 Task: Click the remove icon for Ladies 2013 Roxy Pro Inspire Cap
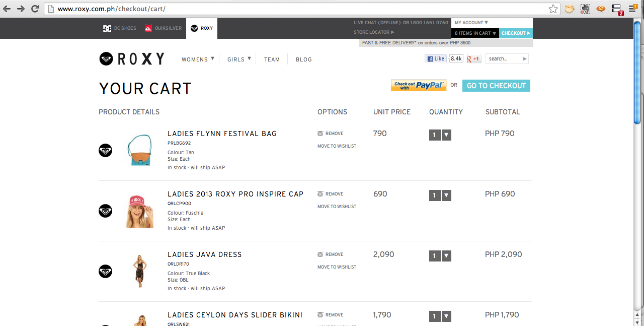click(320, 194)
